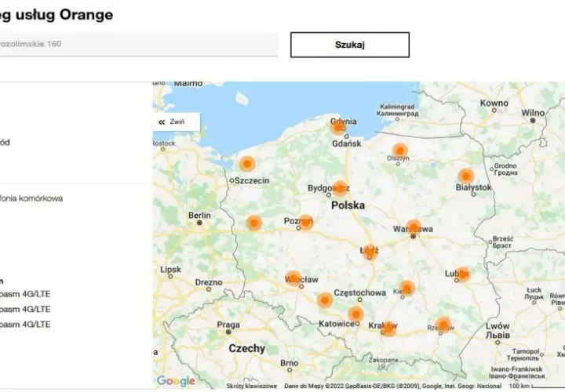Click the Kowno city label
This screenshot has width=565, height=392.
click(494, 103)
